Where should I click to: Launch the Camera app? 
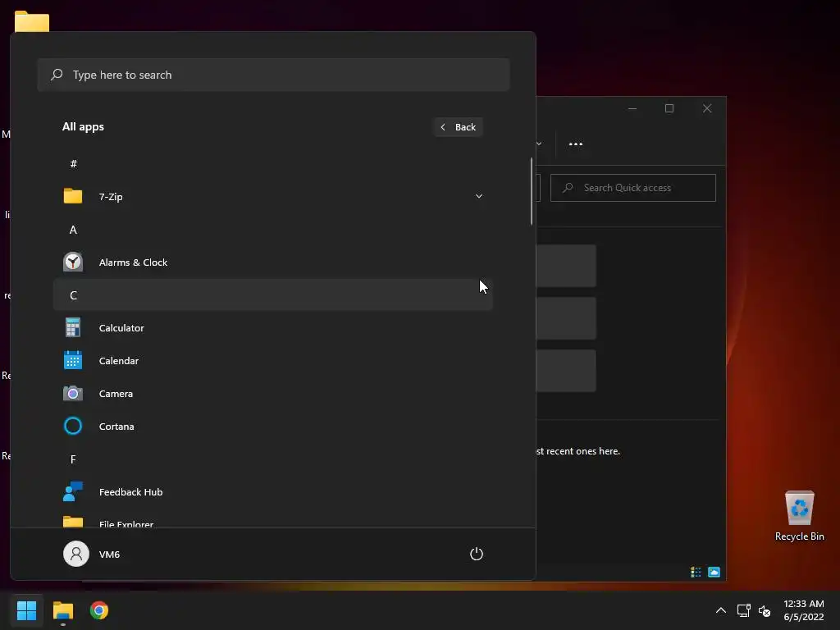tap(272, 393)
